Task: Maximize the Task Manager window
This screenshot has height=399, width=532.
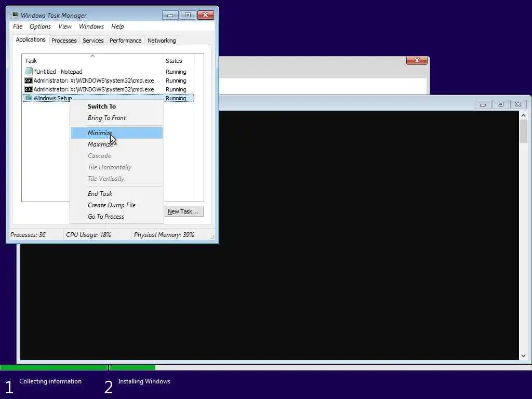Action: tap(188, 15)
